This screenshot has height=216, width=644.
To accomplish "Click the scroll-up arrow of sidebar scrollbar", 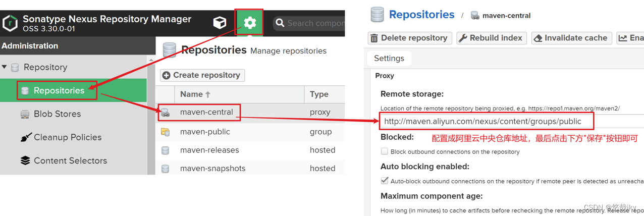I will click(151, 60).
